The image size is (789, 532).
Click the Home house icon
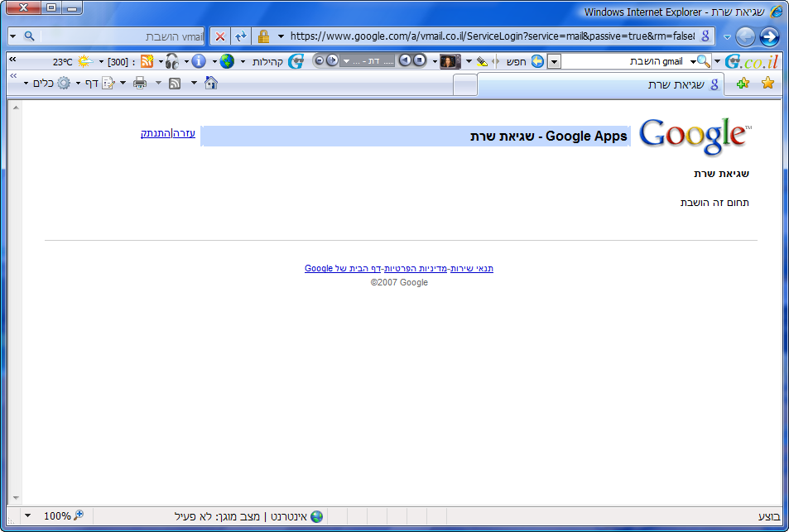[211, 83]
